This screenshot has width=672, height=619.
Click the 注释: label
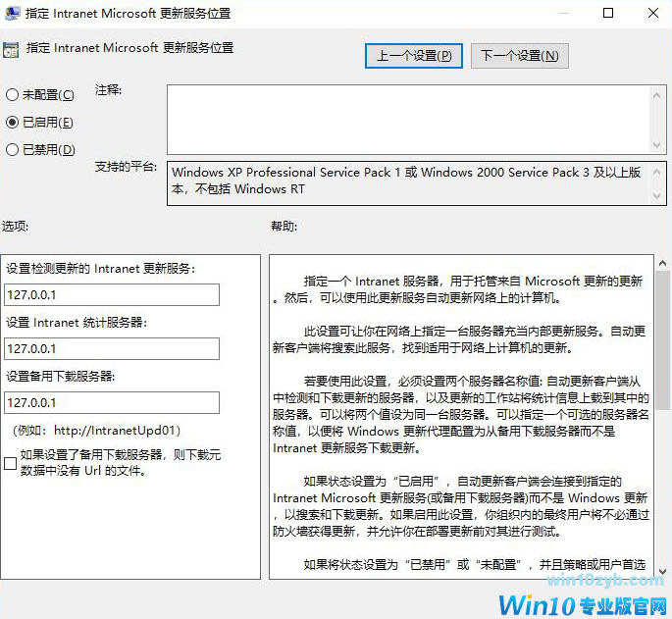coord(108,90)
